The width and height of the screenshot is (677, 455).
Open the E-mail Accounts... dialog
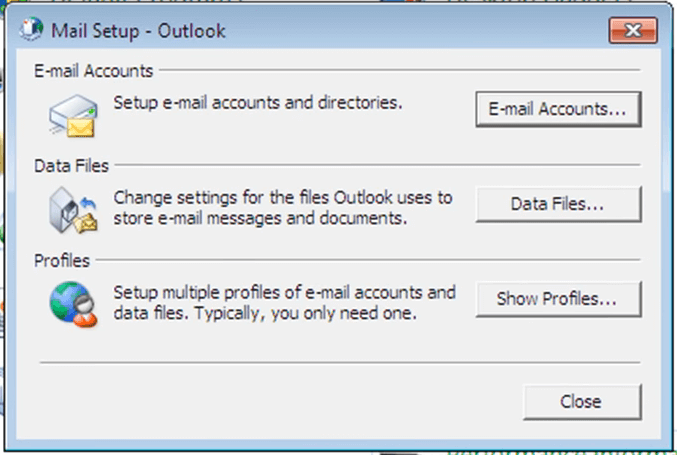click(x=557, y=109)
